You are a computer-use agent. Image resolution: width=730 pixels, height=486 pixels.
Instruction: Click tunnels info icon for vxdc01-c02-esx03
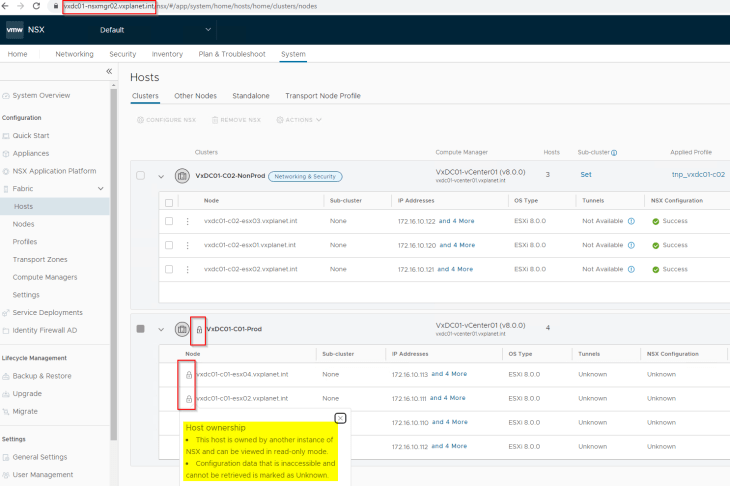(x=631, y=221)
